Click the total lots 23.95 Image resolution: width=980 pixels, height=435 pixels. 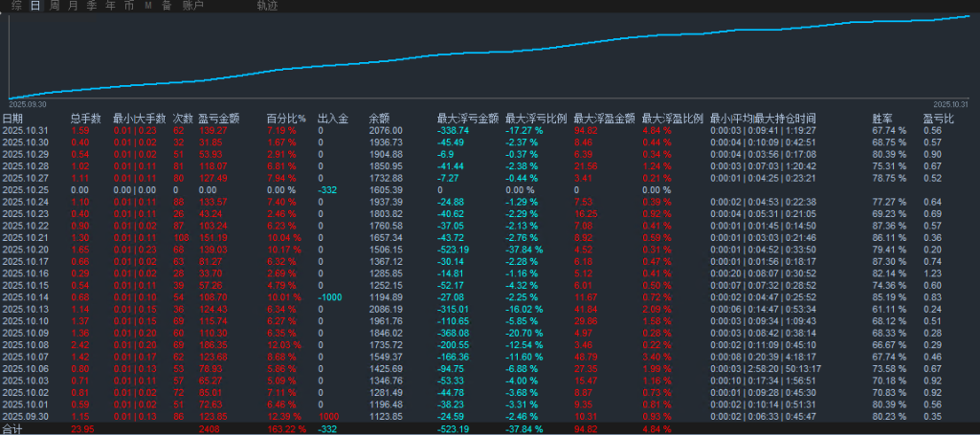pos(82,428)
